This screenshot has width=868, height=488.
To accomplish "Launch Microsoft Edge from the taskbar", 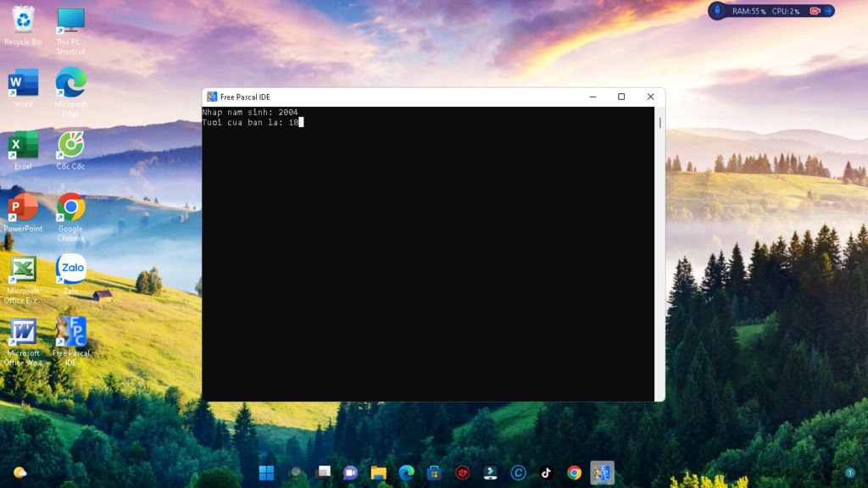I will [x=406, y=473].
